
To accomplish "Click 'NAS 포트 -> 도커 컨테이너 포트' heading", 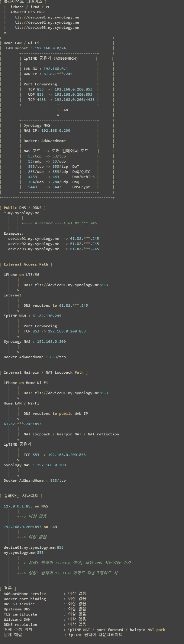I will coord(56,151).
